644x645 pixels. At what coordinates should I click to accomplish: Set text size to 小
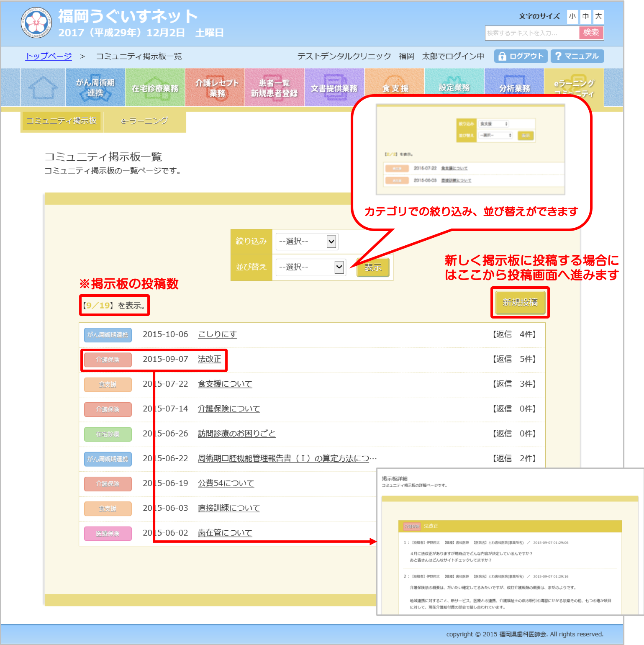click(x=572, y=16)
